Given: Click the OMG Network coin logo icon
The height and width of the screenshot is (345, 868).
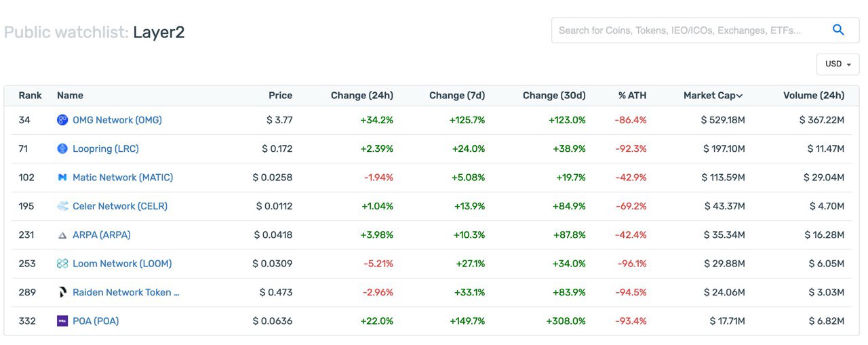Looking at the screenshot, I should tap(62, 120).
